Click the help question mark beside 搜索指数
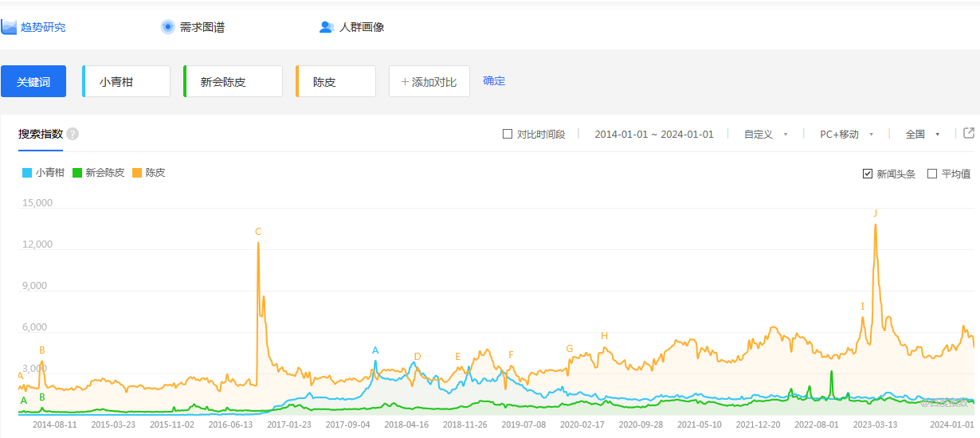This screenshot has width=980, height=438. tap(73, 134)
